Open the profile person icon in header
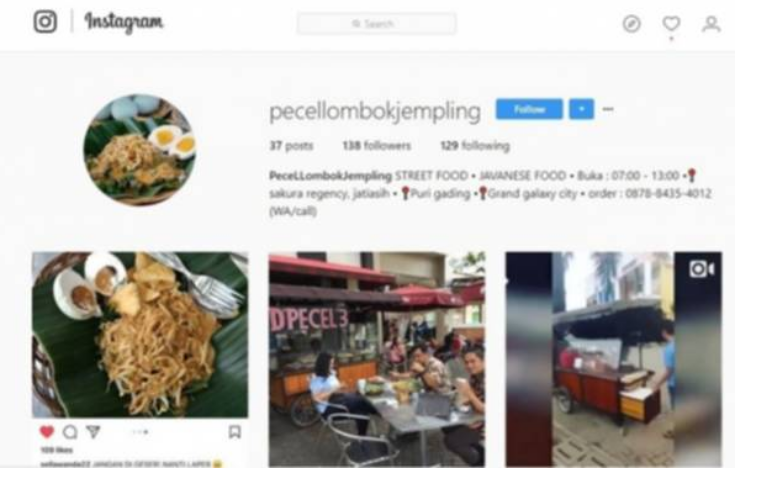770x480 pixels. point(711,24)
